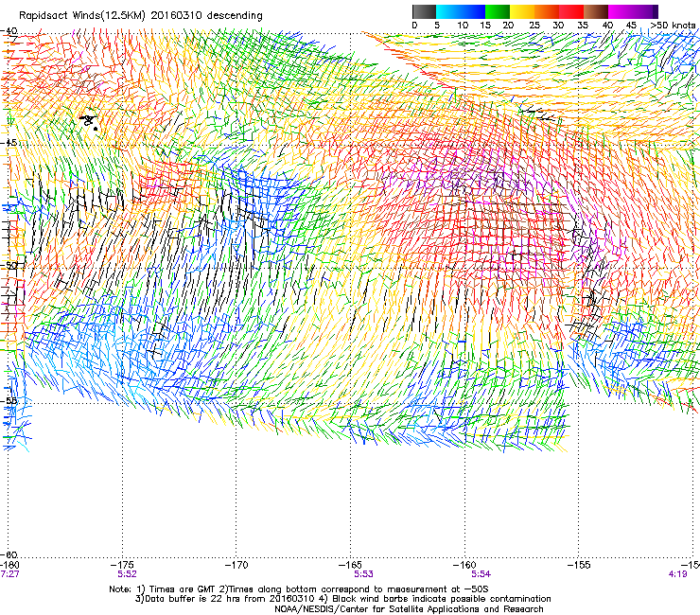Click the NOAA/NESDIS credit line
Image resolution: width=700 pixels, height=615 pixels.
pyautogui.click(x=409, y=609)
